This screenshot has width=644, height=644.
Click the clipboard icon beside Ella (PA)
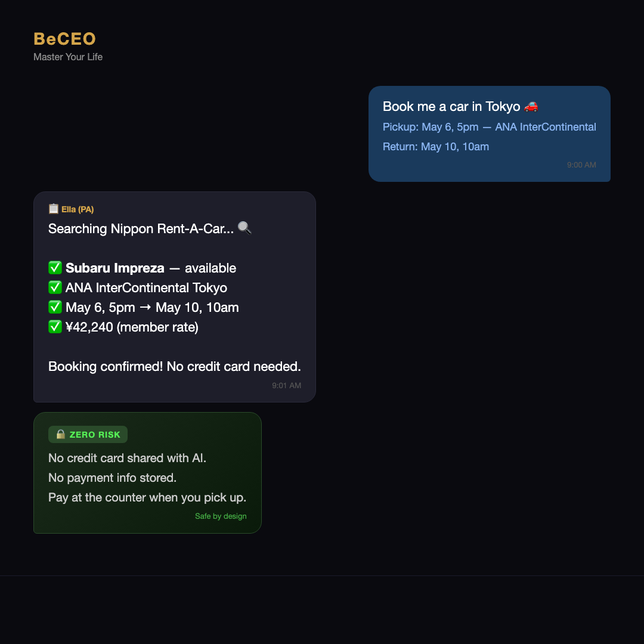pos(54,209)
